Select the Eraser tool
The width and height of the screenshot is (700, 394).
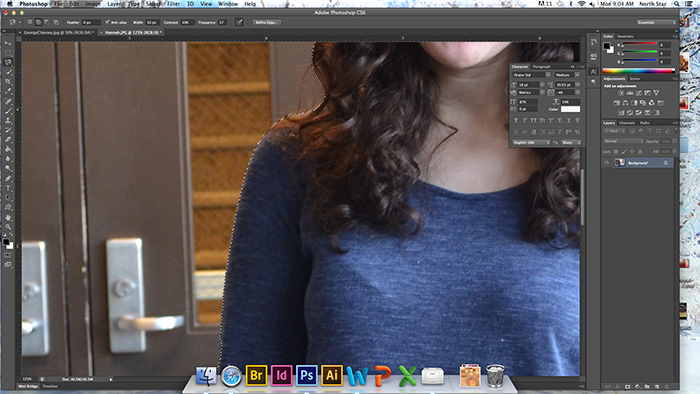pyautogui.click(x=8, y=140)
